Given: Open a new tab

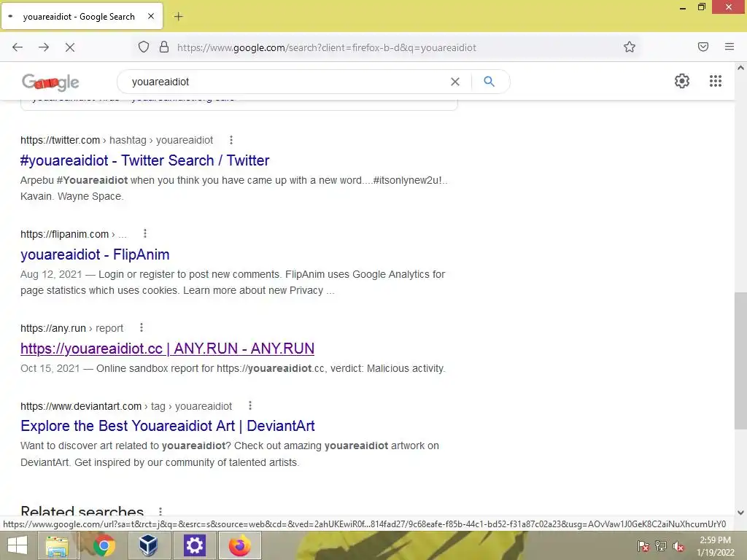Looking at the screenshot, I should coord(178,17).
